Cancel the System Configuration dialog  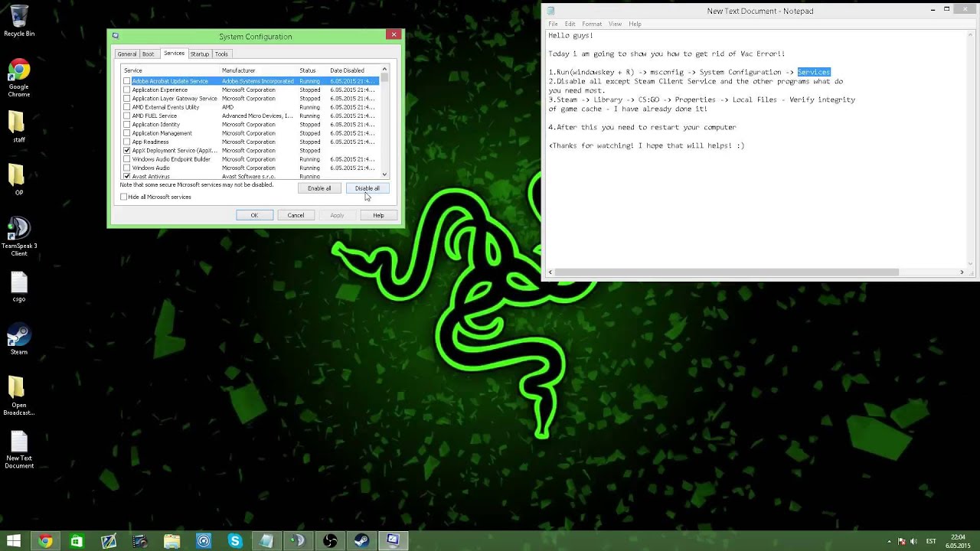(x=296, y=215)
